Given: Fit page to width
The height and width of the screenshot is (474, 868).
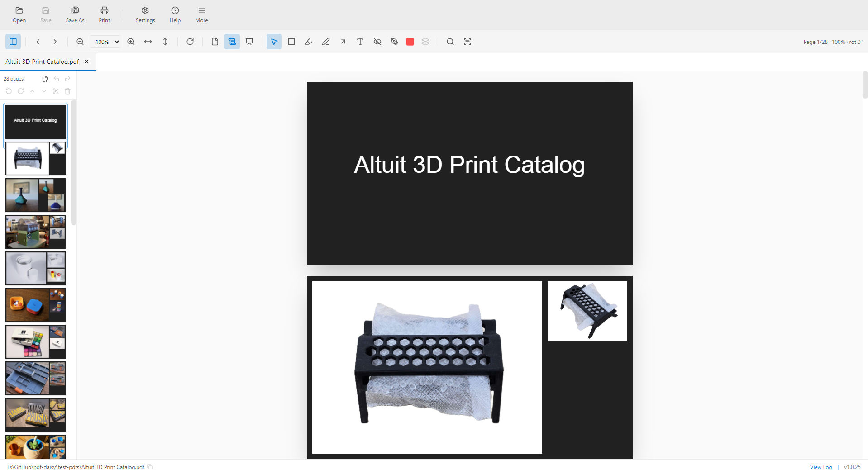Looking at the screenshot, I should click(148, 42).
